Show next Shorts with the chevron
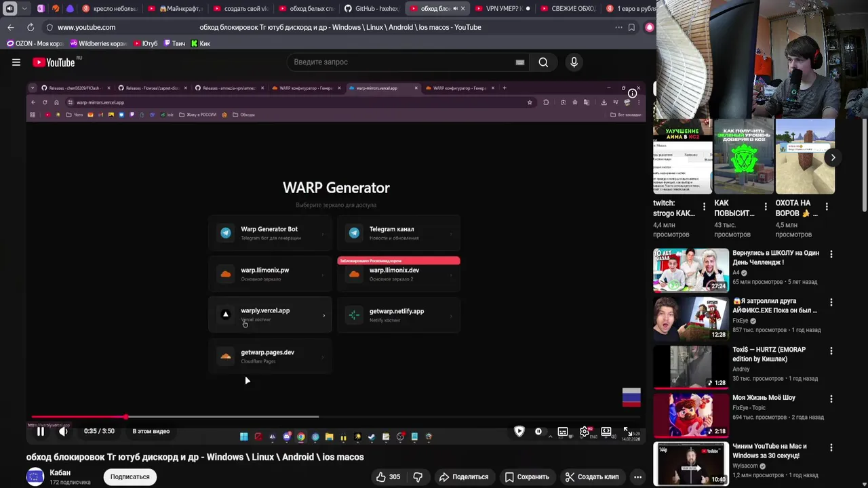The width and height of the screenshot is (868, 488). coord(833,157)
